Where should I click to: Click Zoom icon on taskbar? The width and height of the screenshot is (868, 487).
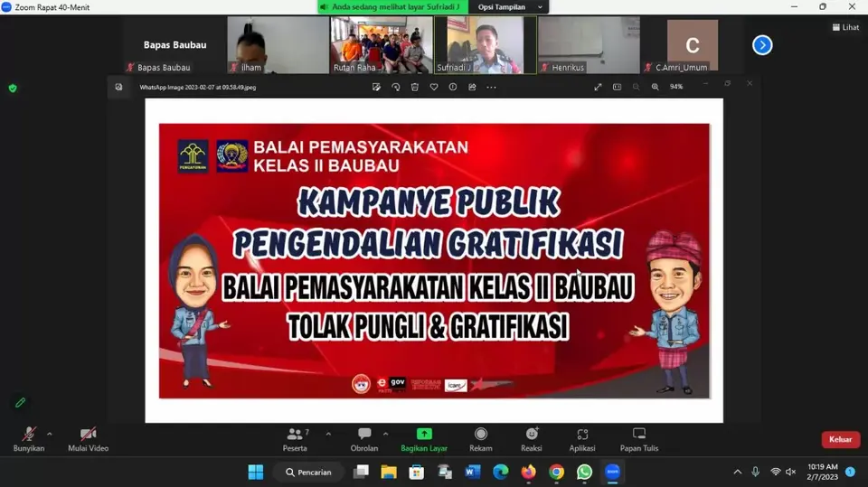[x=612, y=472]
